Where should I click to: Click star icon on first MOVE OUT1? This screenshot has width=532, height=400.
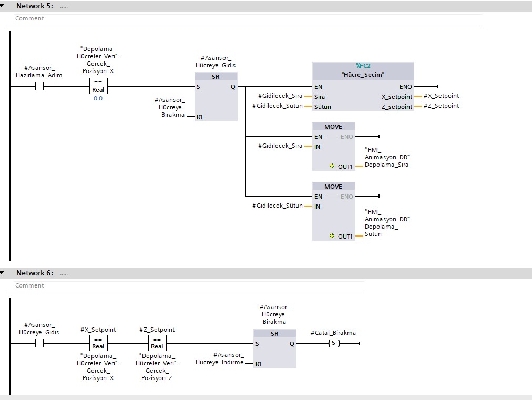click(332, 166)
